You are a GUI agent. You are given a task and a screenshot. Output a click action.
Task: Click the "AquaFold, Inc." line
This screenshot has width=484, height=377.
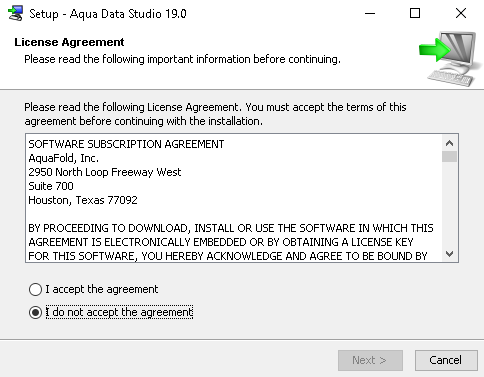pyautogui.click(x=64, y=158)
